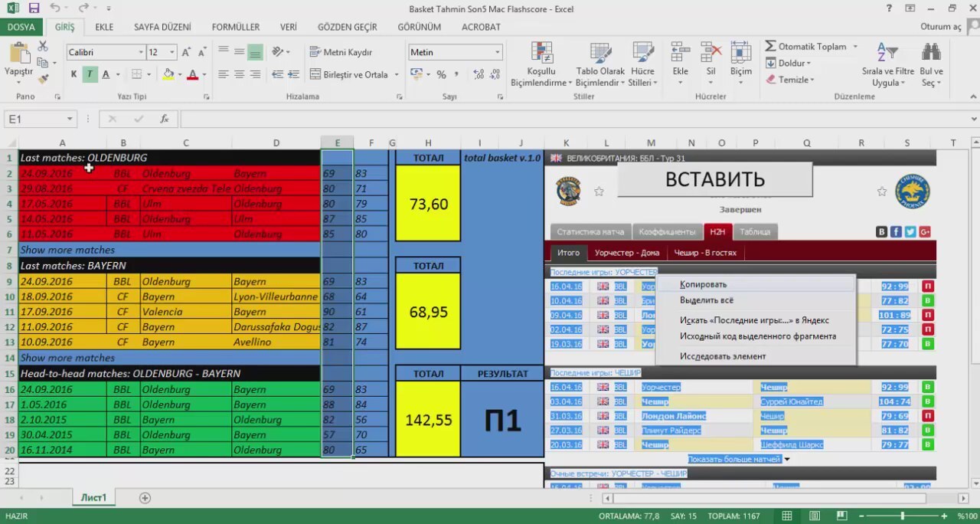Save the workbook with the floppy disk icon
Viewport: 980px width, 524px height.
pos(34,8)
